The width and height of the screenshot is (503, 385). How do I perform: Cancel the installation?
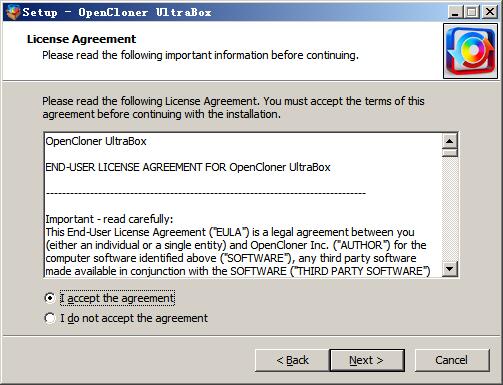452,360
